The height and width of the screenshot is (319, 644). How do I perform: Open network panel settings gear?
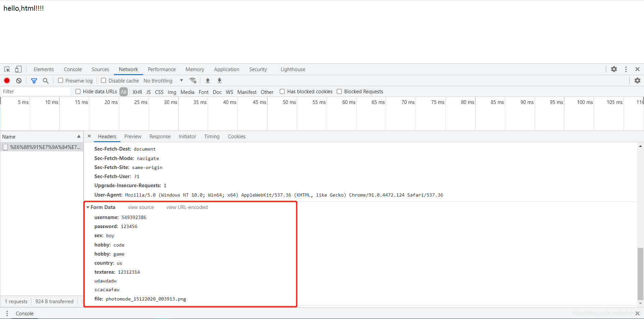(x=637, y=81)
